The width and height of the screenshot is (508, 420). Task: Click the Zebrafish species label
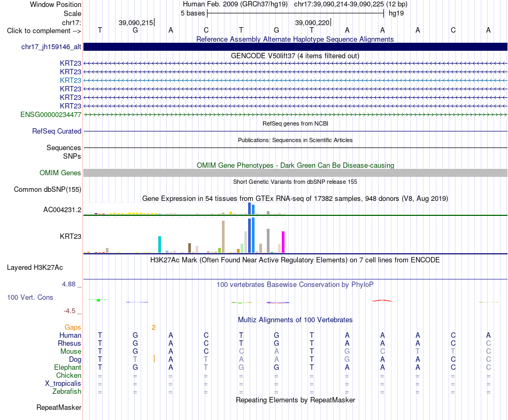click(x=67, y=392)
